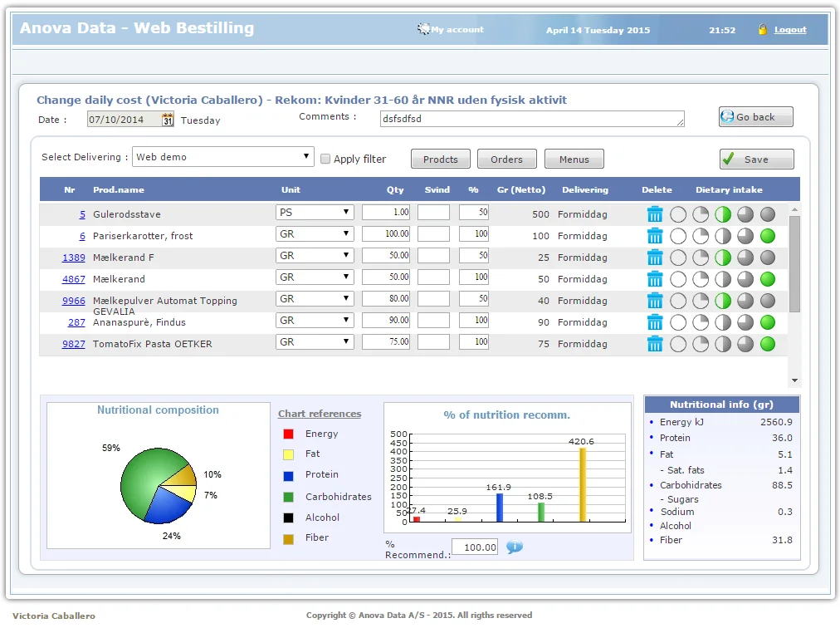
Task: Open unit dropdown for Gulerodsstave row
Action: click(x=315, y=213)
